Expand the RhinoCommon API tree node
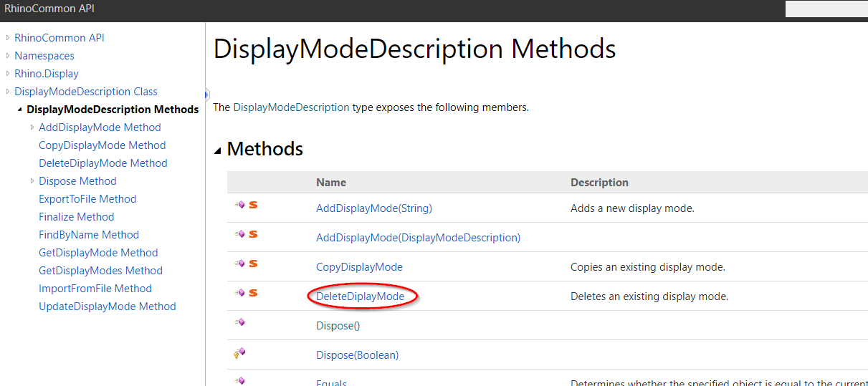Screen dimensions: 868x386 tap(8, 38)
